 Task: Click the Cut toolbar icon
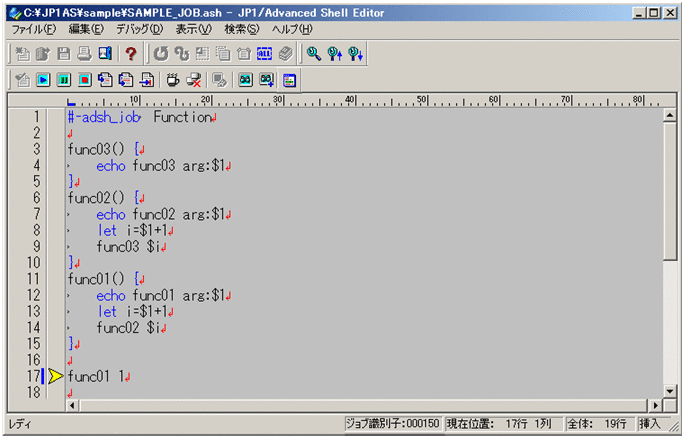point(202,54)
